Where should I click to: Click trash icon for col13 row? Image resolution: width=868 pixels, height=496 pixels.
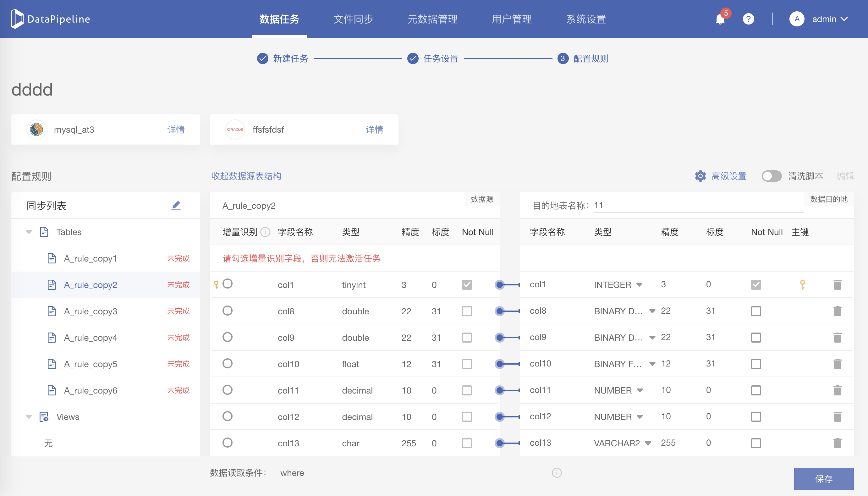pos(837,443)
